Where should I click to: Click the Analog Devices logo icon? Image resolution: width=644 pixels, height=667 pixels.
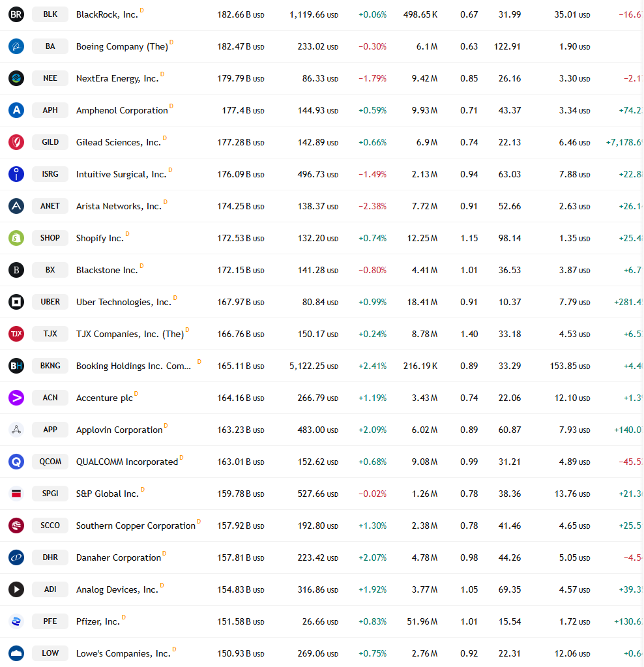click(16, 589)
